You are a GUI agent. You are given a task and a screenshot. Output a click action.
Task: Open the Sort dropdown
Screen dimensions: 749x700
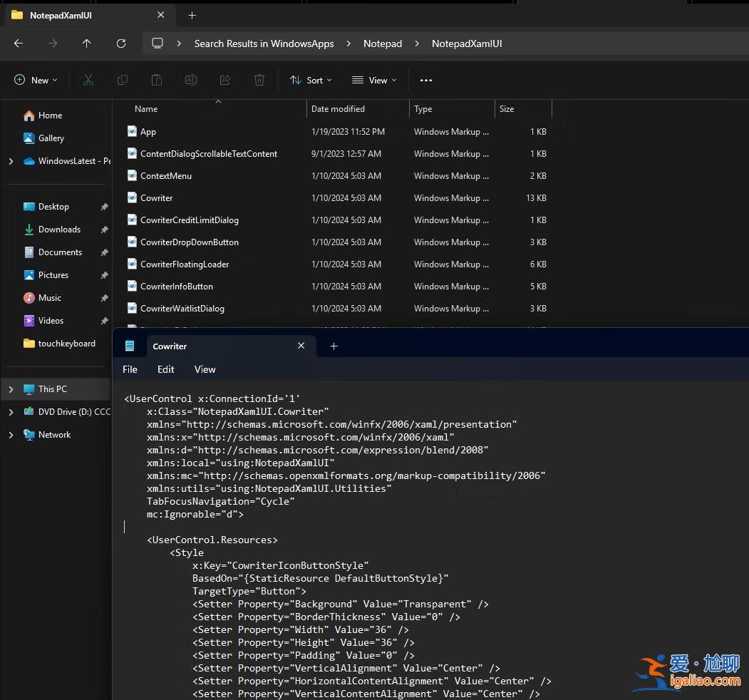click(311, 80)
